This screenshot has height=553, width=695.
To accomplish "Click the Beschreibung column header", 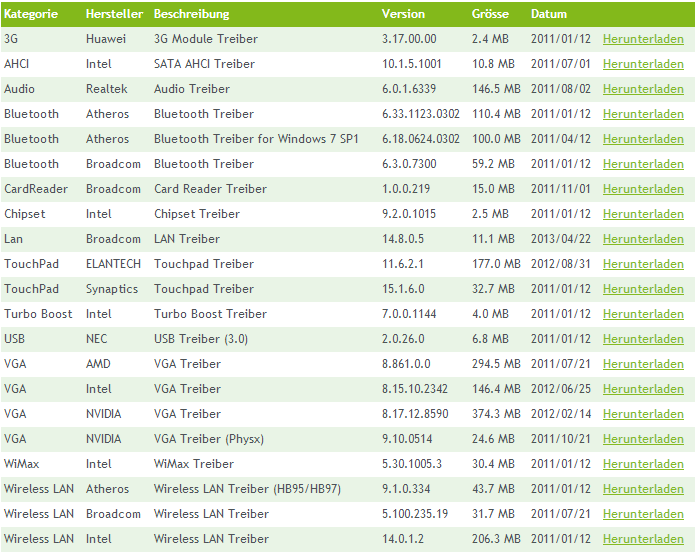I will [x=191, y=14].
